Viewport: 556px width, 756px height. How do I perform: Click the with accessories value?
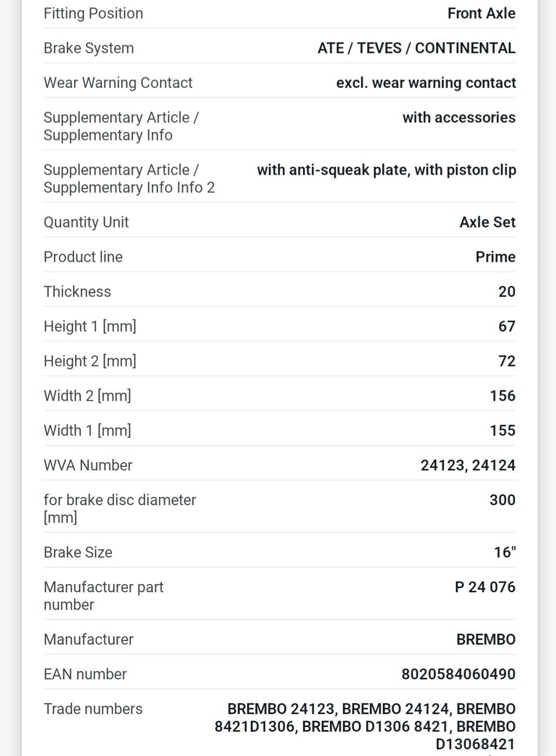coord(459,118)
